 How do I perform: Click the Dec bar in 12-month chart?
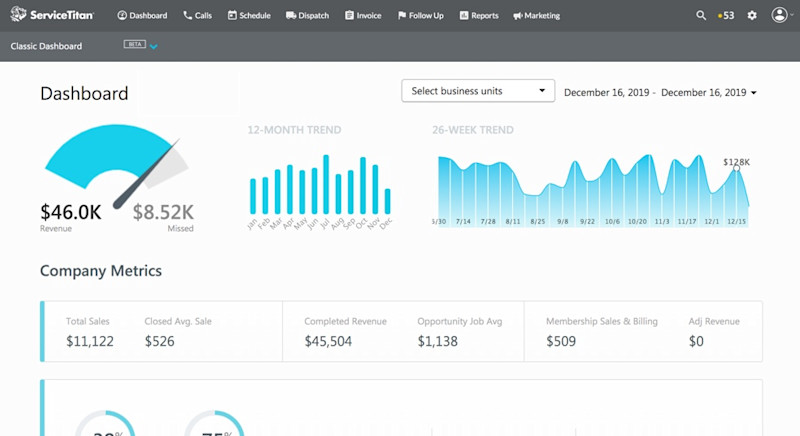(388, 201)
